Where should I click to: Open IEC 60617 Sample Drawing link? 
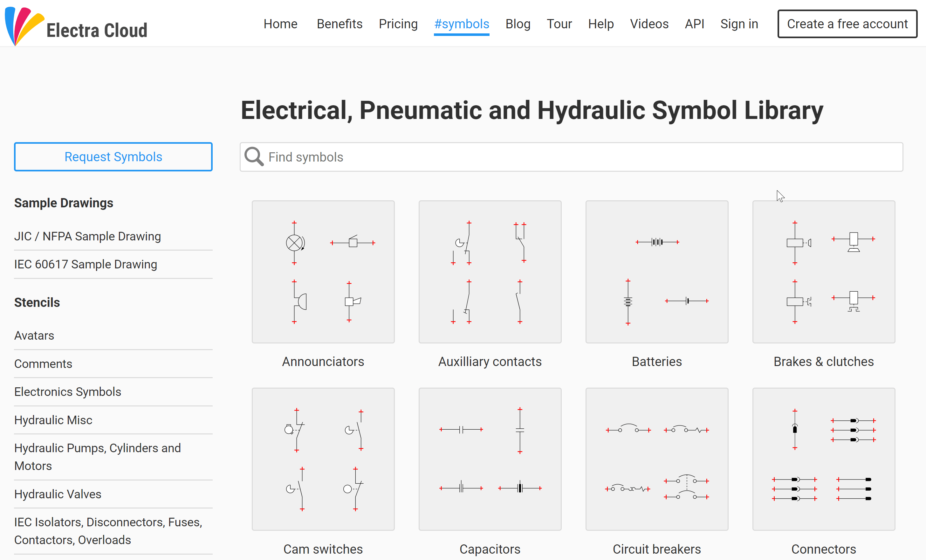point(86,264)
